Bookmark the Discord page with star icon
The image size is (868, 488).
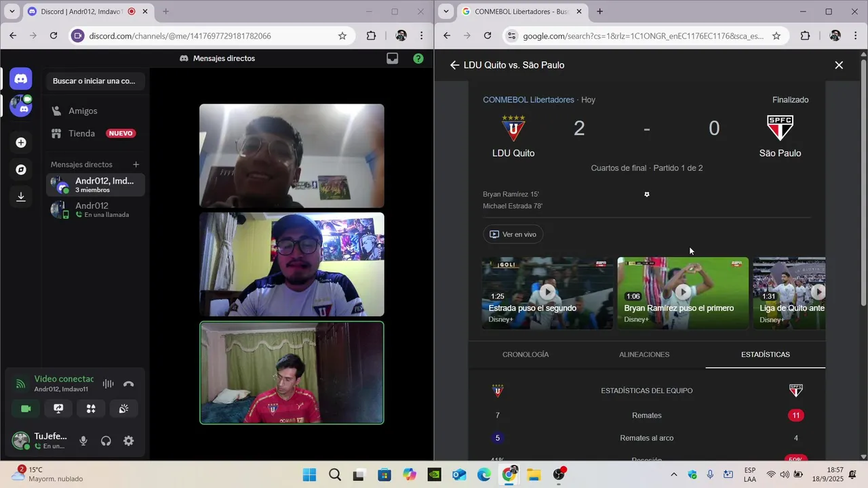coord(342,36)
